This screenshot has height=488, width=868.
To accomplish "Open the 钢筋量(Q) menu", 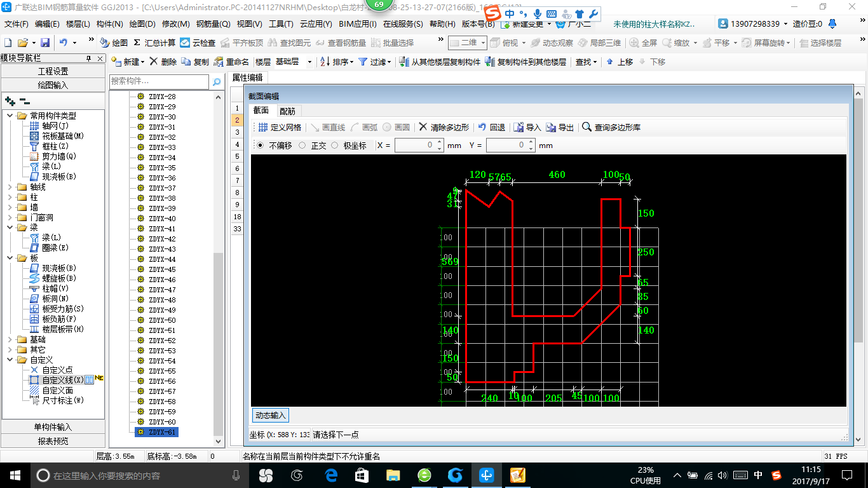I will pos(213,24).
